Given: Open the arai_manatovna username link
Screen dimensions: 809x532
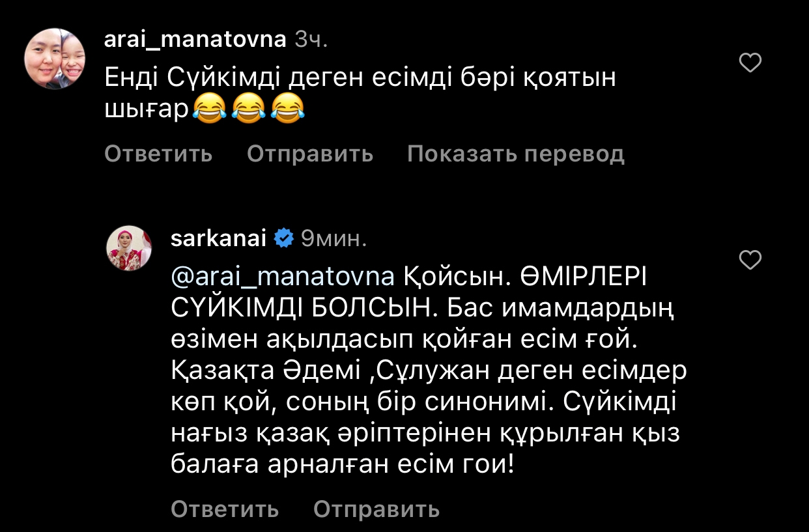Looking at the screenshot, I should pyautogui.click(x=195, y=40).
